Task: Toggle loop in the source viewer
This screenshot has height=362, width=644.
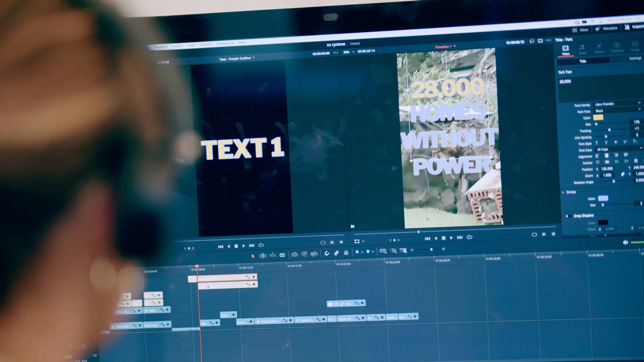Action: coord(261,246)
